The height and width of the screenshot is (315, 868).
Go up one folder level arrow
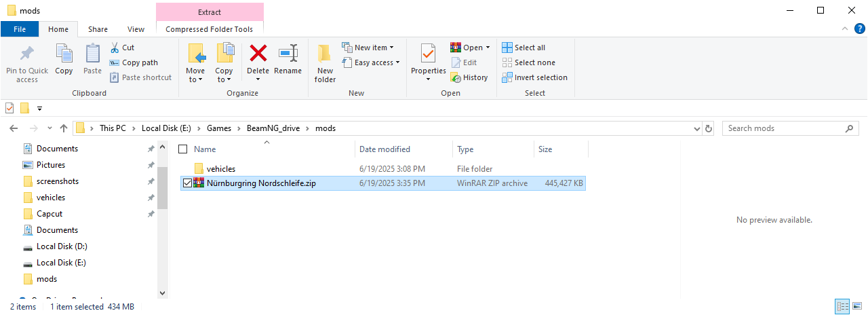(64, 128)
